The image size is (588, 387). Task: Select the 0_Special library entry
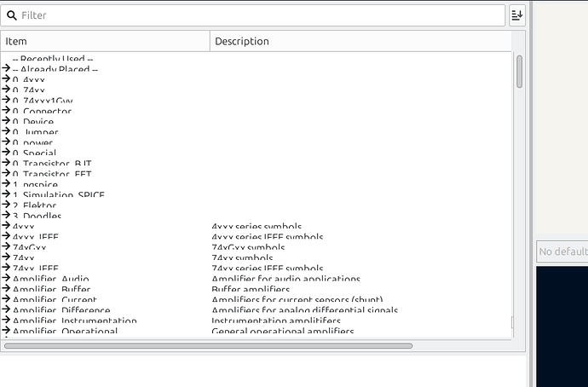pyautogui.click(x=34, y=153)
